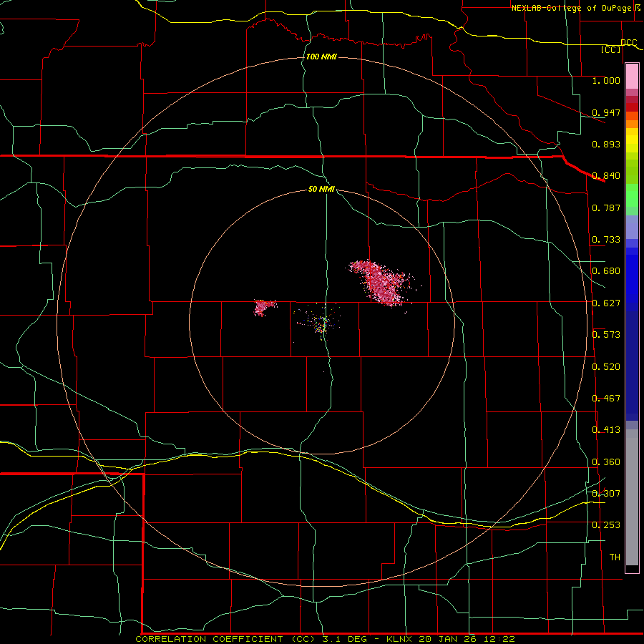The image size is (644, 644).
Task: Click the 0.627 color scale value
Action: click(x=606, y=303)
